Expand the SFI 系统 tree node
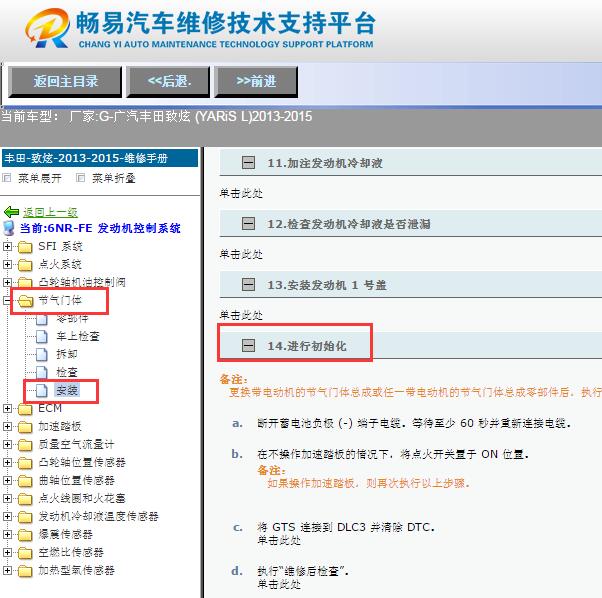602x598 pixels. tap(7, 246)
